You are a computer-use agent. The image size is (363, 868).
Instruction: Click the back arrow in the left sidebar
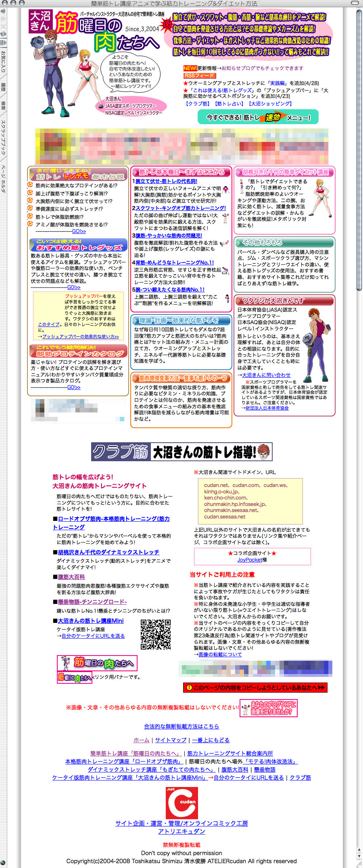2,11
